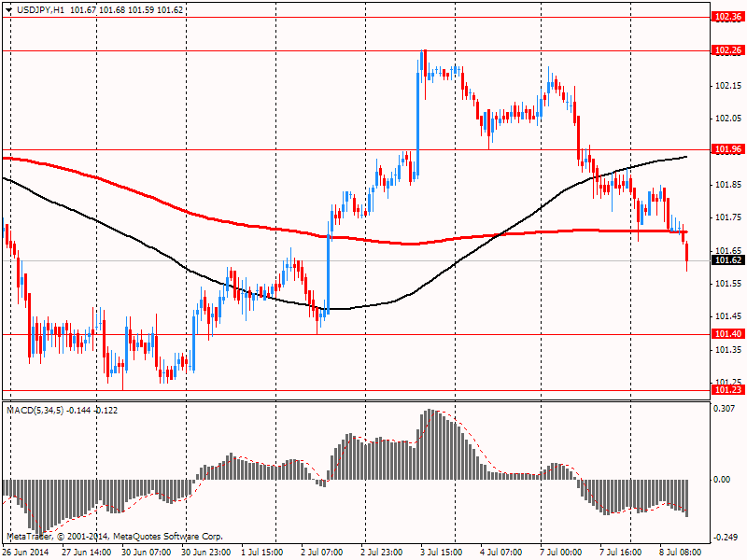The height and width of the screenshot is (560, 747).
Task: Select the 101.40 support level label
Action: [728, 334]
